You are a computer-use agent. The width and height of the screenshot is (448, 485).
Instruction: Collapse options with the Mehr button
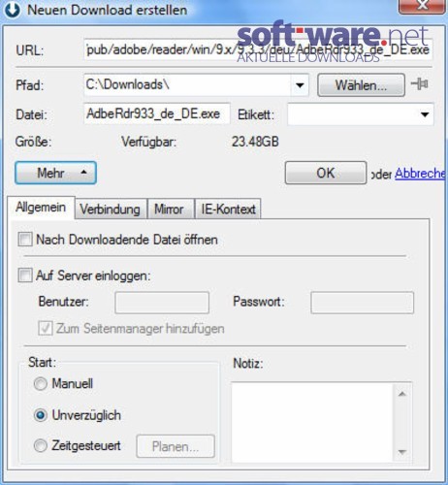click(55, 173)
